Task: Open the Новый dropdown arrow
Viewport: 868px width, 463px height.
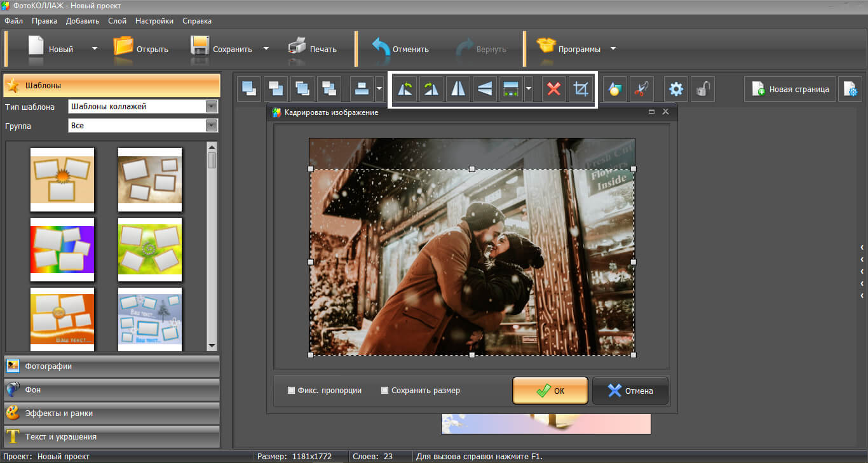Action: click(95, 48)
